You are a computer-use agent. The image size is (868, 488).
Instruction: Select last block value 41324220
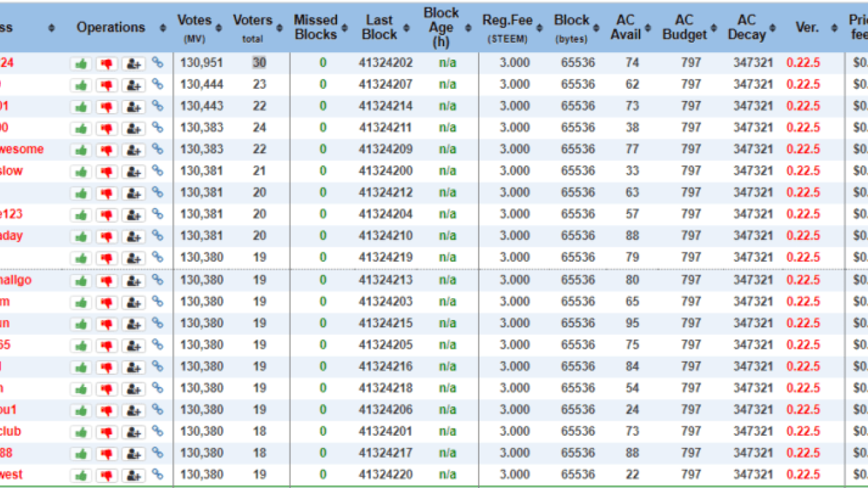(x=386, y=474)
